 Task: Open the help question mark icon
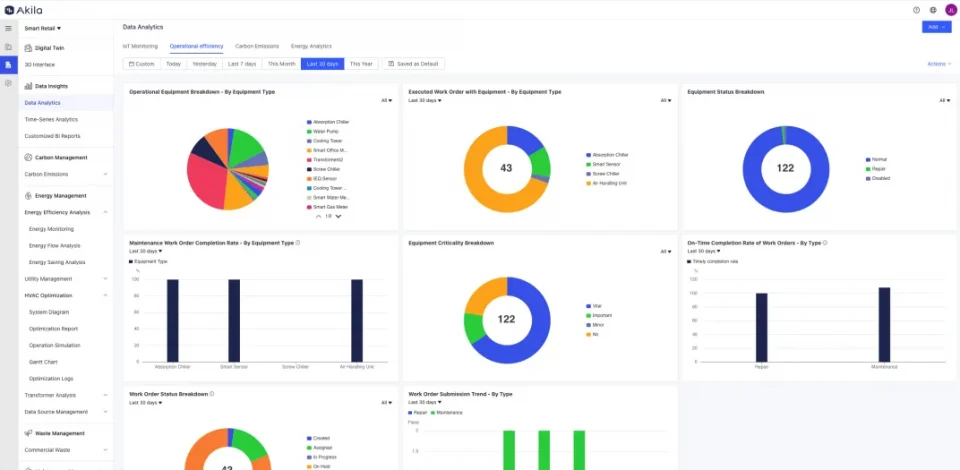click(917, 10)
